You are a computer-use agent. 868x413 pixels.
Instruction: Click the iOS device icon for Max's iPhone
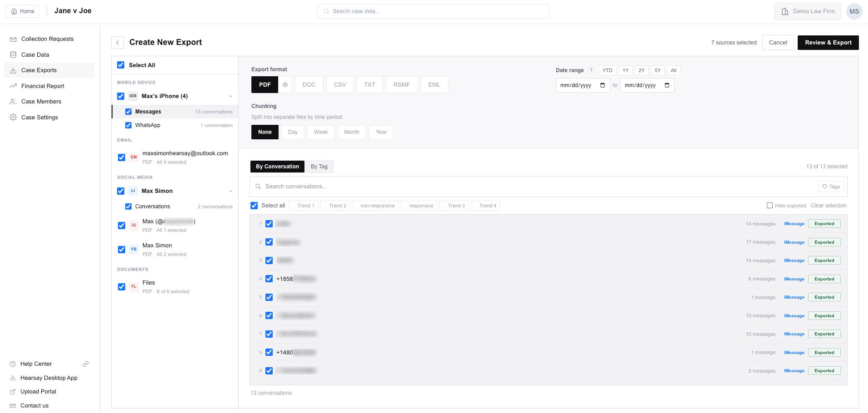pos(133,96)
